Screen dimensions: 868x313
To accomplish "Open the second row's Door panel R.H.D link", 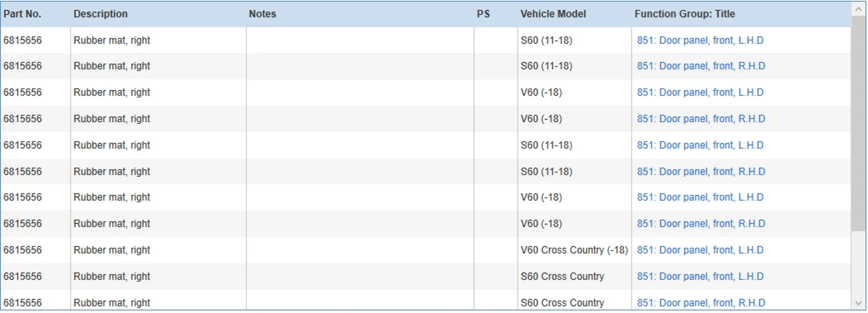I will tap(701, 66).
